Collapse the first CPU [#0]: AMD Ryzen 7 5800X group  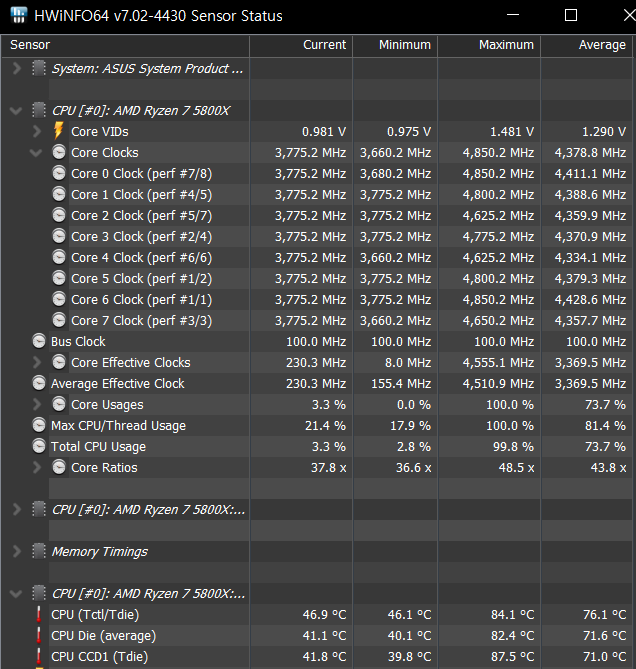point(16,111)
